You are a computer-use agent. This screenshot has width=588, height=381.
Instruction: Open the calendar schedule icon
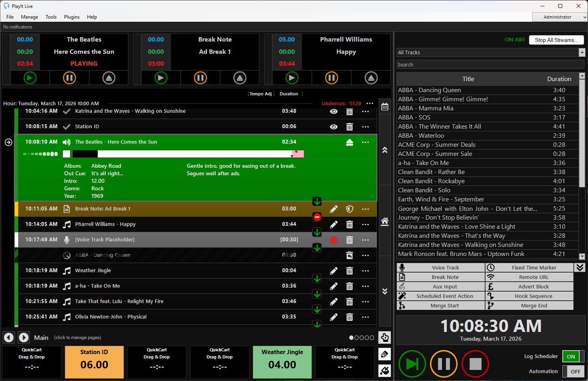click(x=385, y=107)
